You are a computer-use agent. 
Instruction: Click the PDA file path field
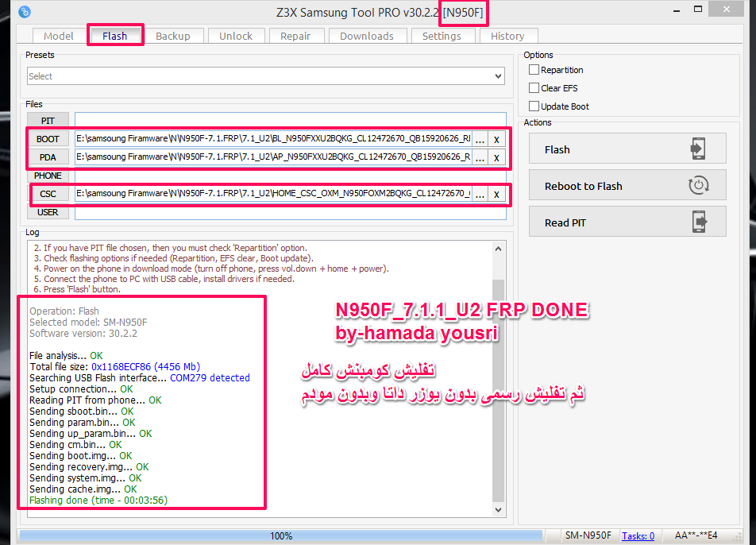(273, 157)
